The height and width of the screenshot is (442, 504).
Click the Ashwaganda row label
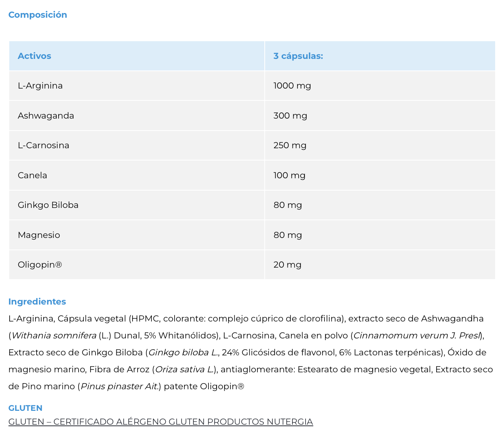coord(46,116)
